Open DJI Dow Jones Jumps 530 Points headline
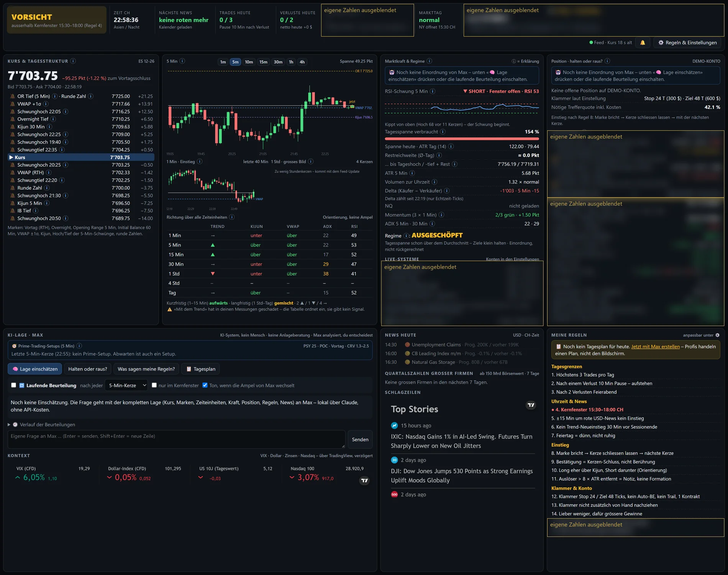This screenshot has width=728, height=575. (462, 476)
